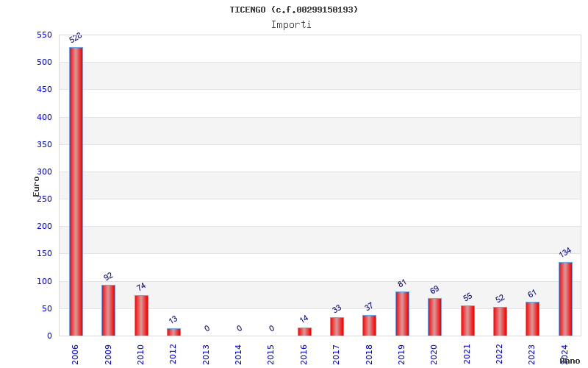588x368 pixels.
Task: Click the 2009 x-axis year label
Action: point(108,355)
